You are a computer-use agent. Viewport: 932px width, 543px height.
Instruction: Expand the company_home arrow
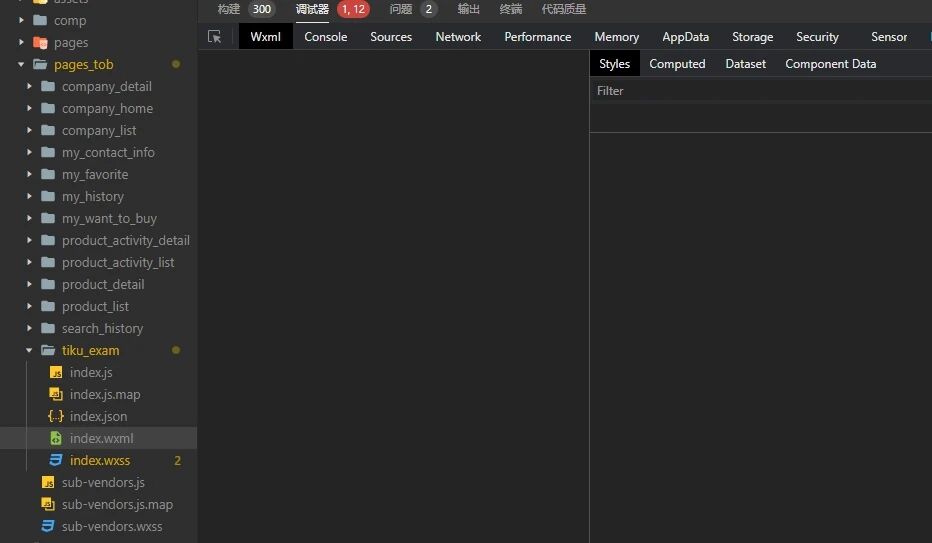tap(29, 108)
